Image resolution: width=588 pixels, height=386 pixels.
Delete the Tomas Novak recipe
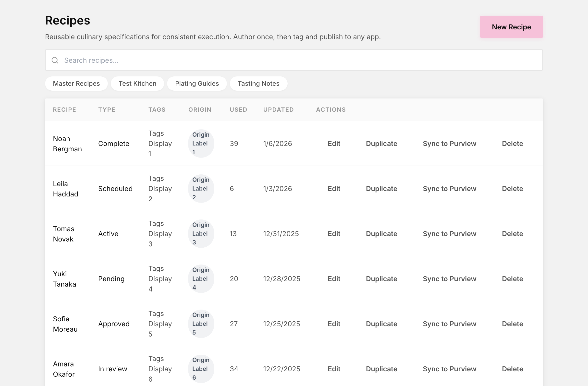512,234
